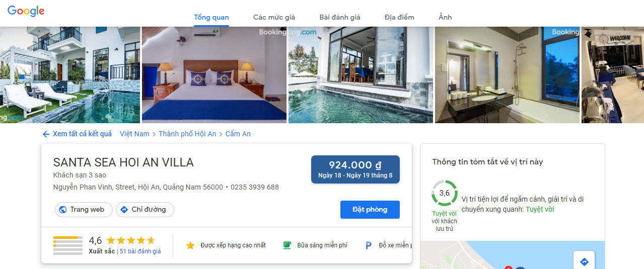
Task: Open the Địa điểm tab
Action: point(399,17)
